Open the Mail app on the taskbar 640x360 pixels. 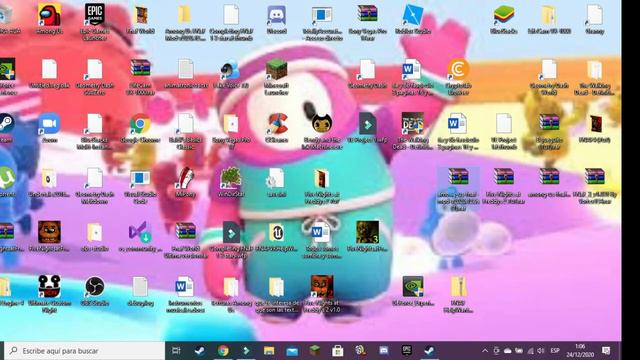point(292,351)
